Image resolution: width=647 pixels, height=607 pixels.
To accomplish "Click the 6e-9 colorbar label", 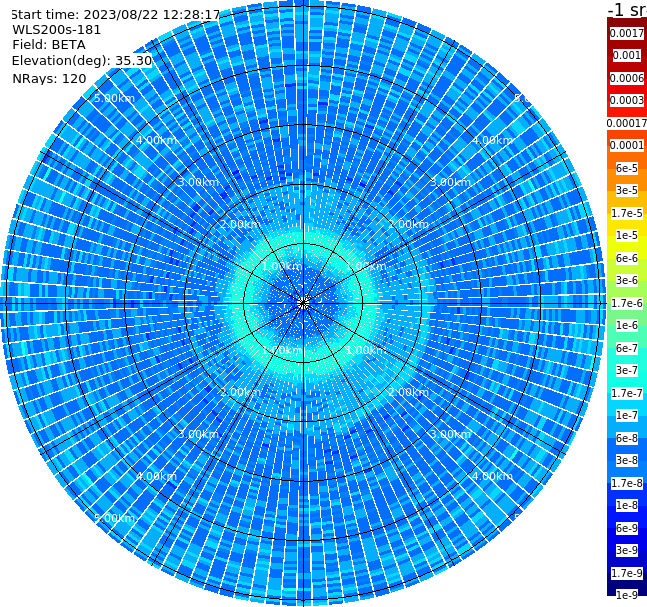I will (x=627, y=528).
